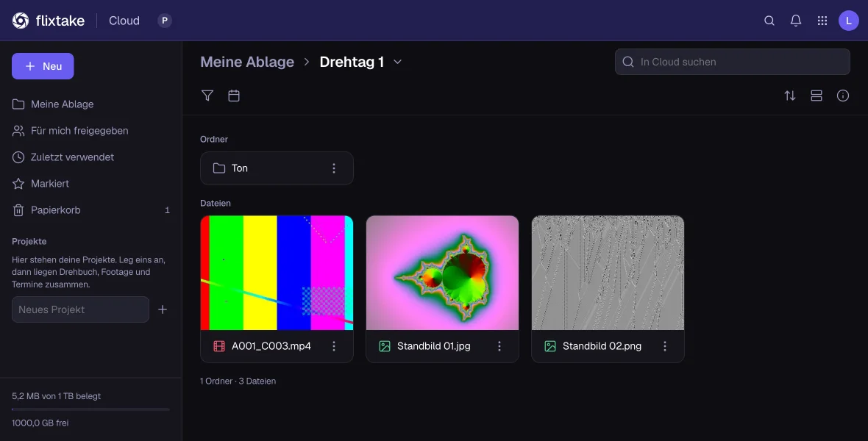Open A001_C003.mp4 color bars thumbnail

pos(277,273)
